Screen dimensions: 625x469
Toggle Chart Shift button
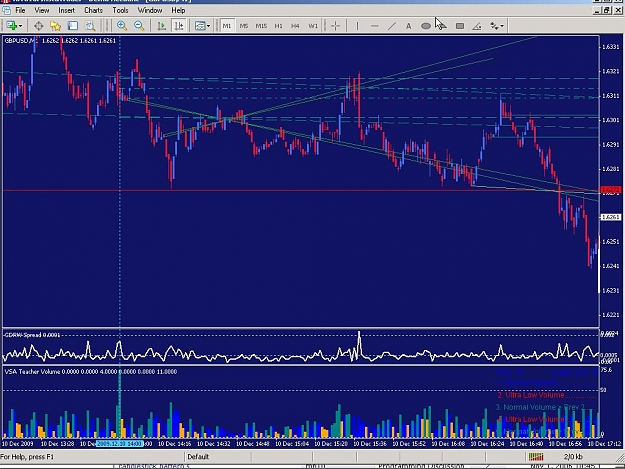pyautogui.click(x=179, y=26)
